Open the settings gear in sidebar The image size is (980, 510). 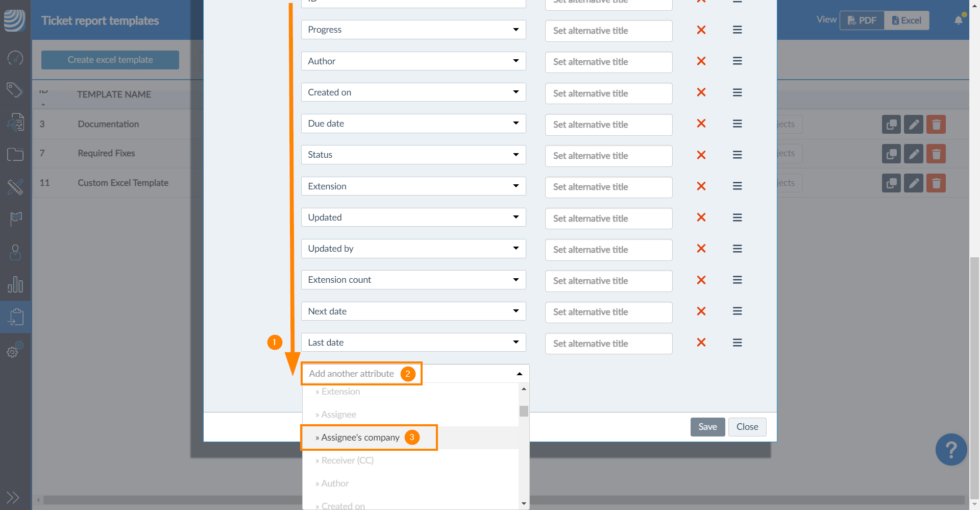click(15, 350)
